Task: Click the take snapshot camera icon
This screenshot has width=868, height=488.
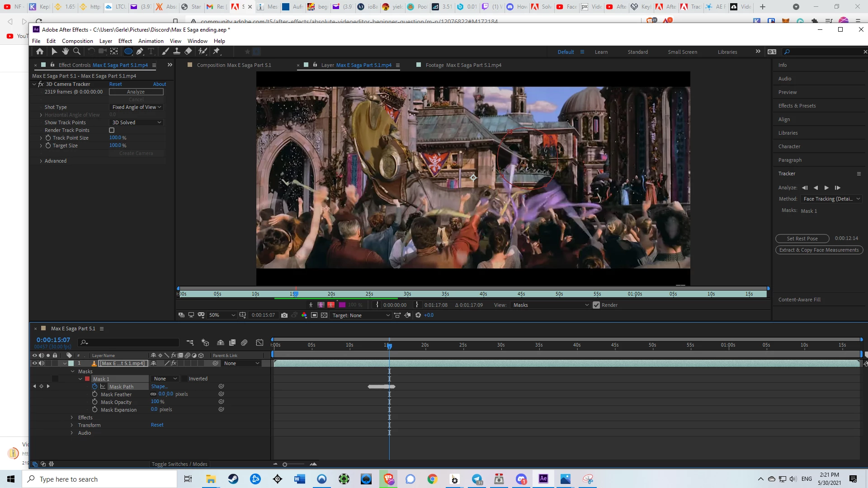Action: (x=284, y=315)
